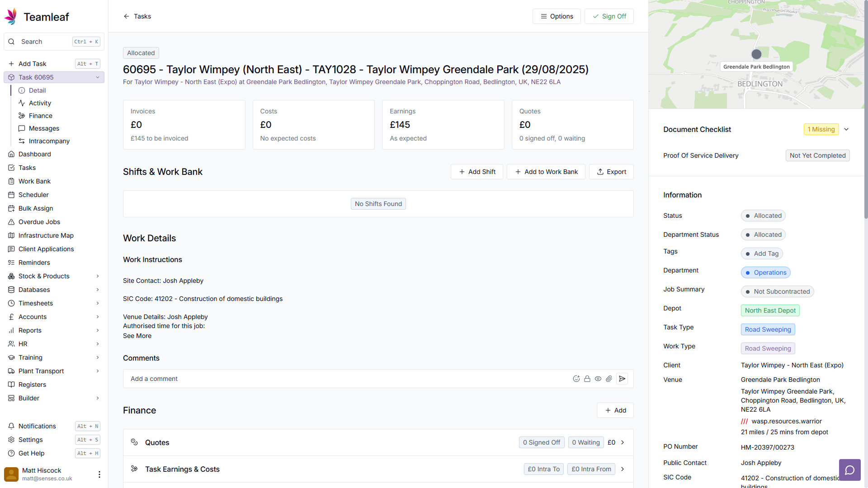
Task: Click Sign Off button
Action: (x=609, y=16)
